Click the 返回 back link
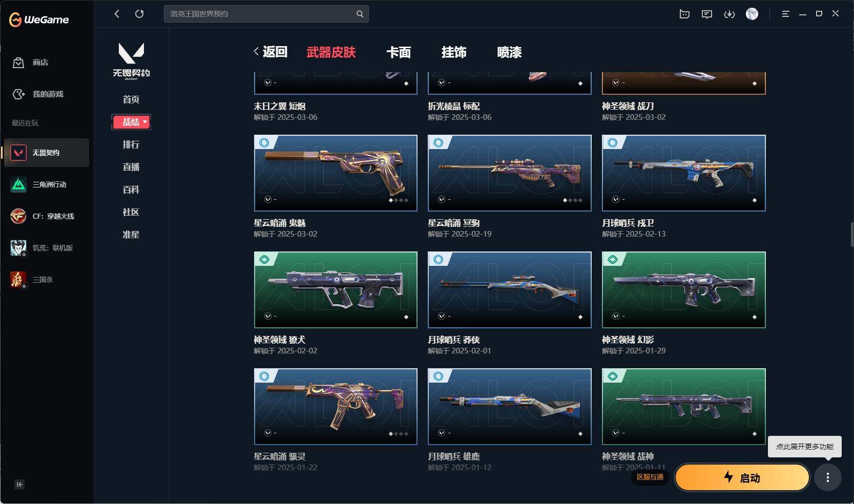Image resolution: width=854 pixels, height=504 pixels. (270, 52)
